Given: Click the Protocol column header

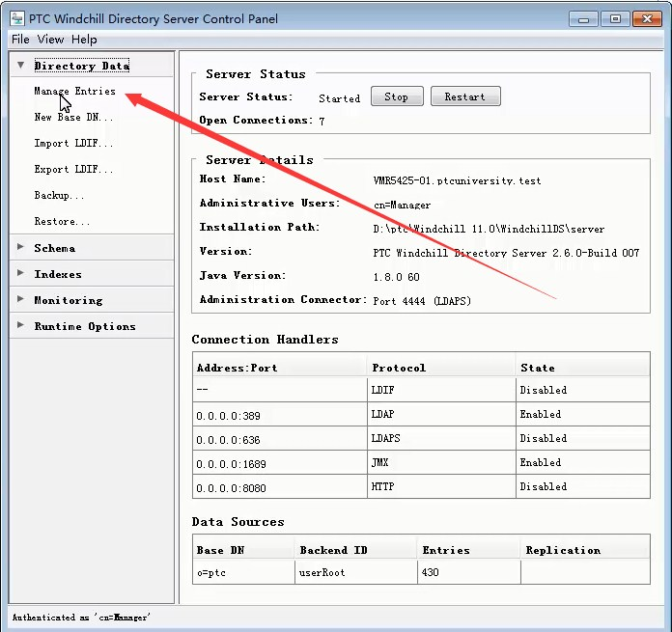Looking at the screenshot, I should (x=441, y=368).
